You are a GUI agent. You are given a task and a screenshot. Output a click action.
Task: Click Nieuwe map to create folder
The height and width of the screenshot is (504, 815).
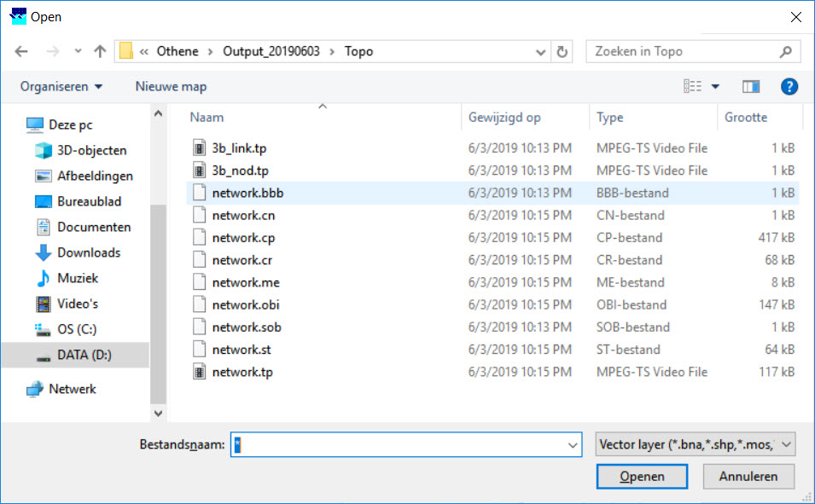171,86
